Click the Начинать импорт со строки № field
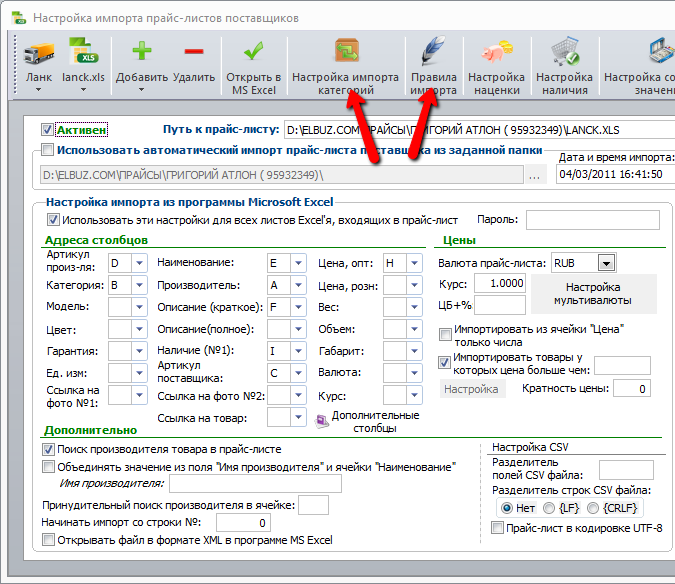 (244, 523)
